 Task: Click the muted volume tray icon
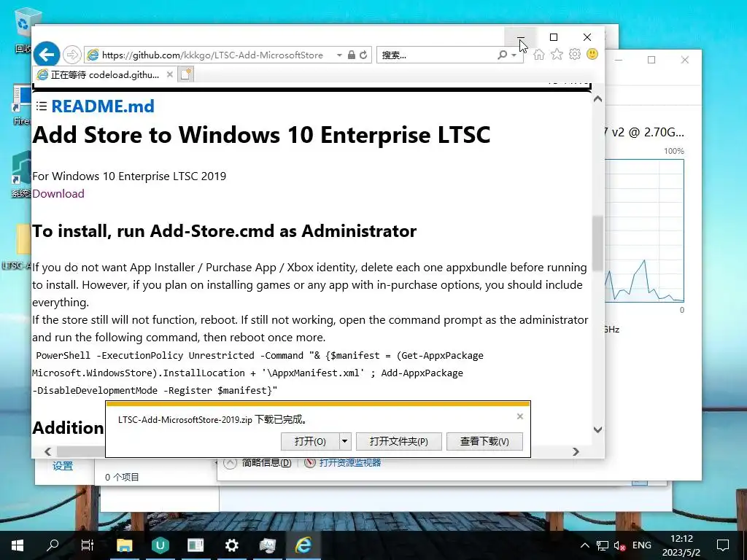tap(619, 545)
